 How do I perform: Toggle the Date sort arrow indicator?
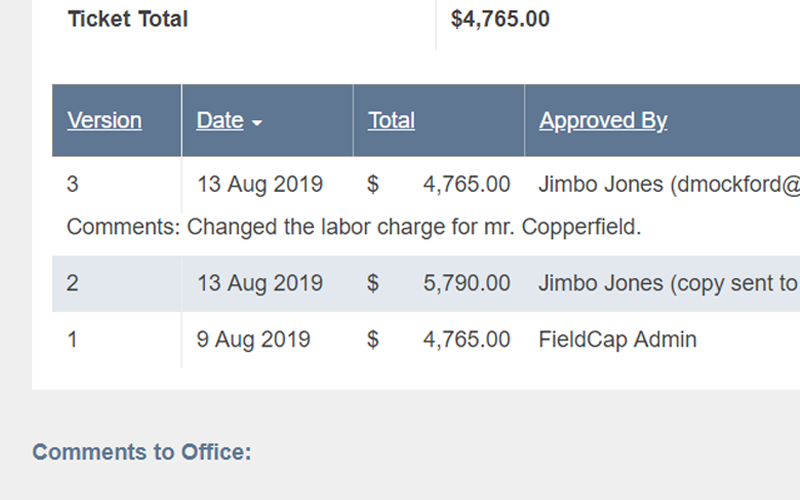pyautogui.click(x=257, y=122)
